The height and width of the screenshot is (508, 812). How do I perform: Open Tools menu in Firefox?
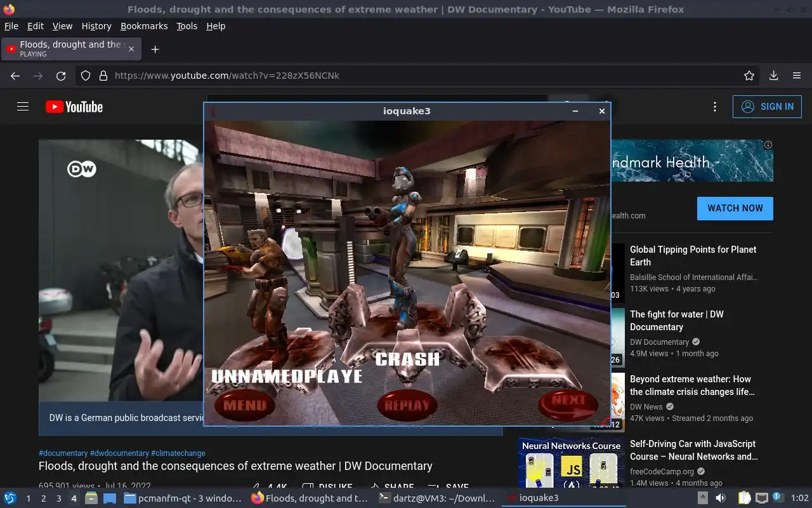tap(187, 26)
